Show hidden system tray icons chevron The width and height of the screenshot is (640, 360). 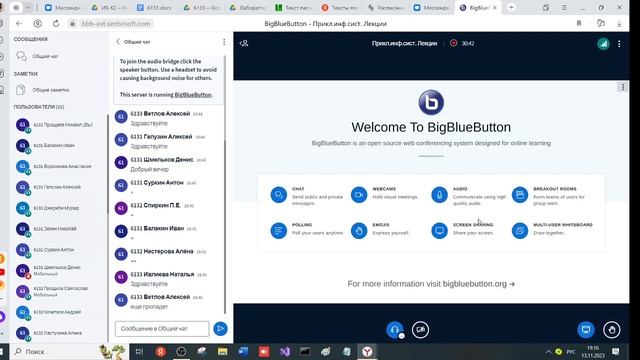coord(548,351)
